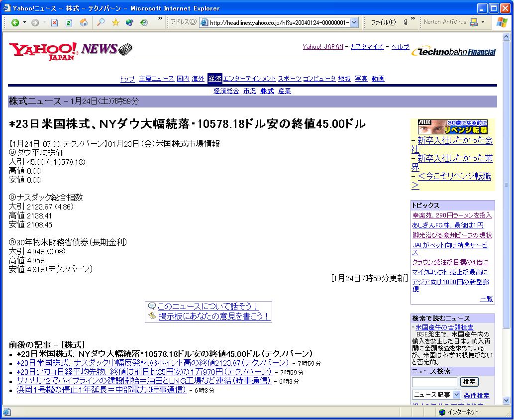Open the ファイル(F) menu
Image resolution: width=514 pixels, height=420 pixels.
383,22
